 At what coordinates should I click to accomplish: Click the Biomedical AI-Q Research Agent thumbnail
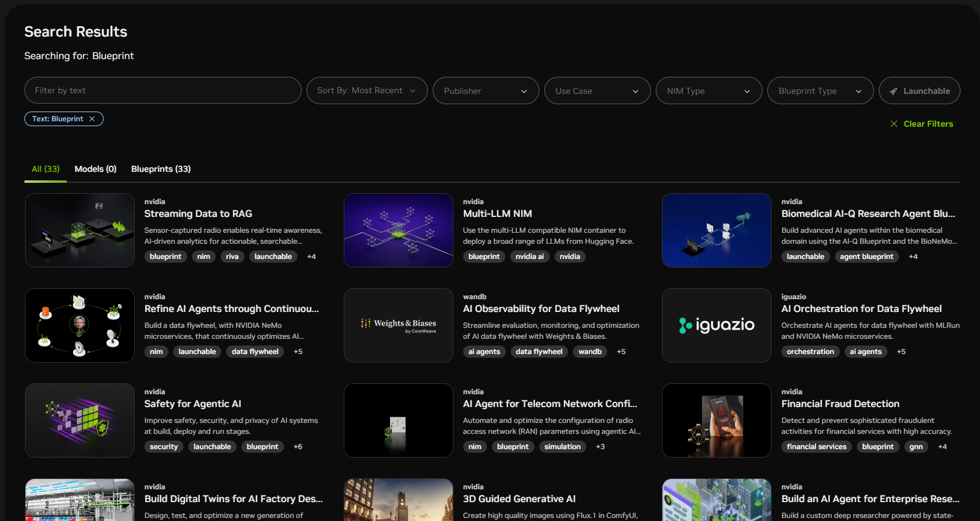[717, 230]
